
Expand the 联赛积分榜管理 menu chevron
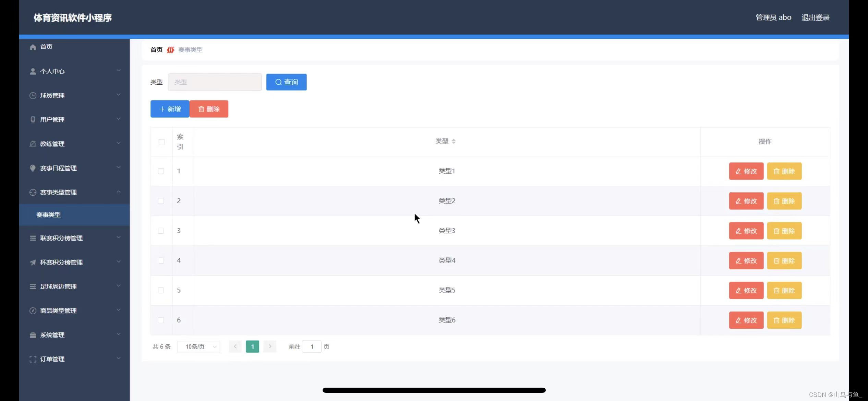pyautogui.click(x=119, y=238)
